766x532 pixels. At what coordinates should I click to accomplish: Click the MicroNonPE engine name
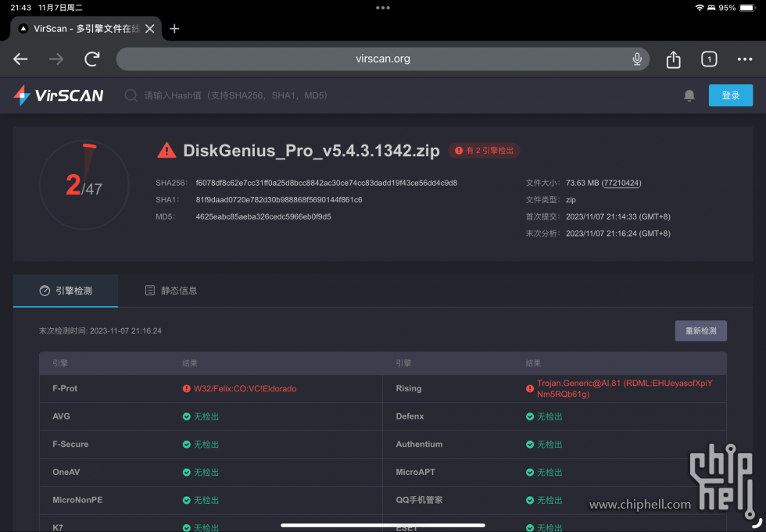(x=77, y=500)
